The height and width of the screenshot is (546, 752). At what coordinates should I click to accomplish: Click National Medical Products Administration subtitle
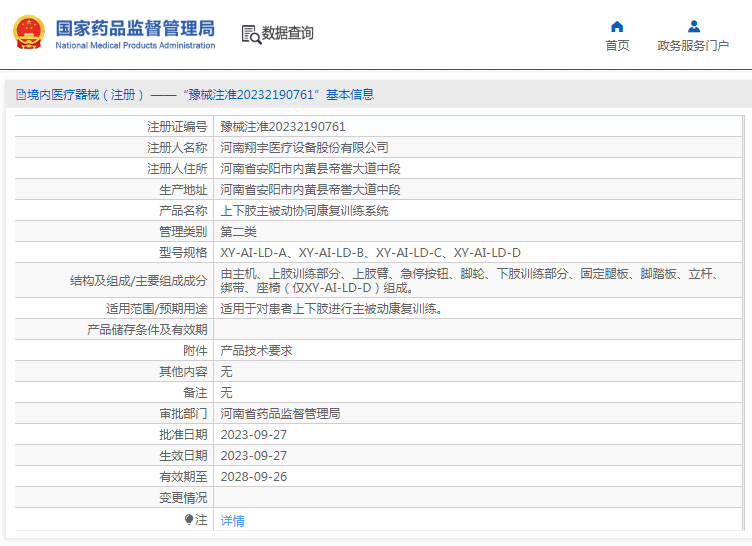pyautogui.click(x=135, y=46)
